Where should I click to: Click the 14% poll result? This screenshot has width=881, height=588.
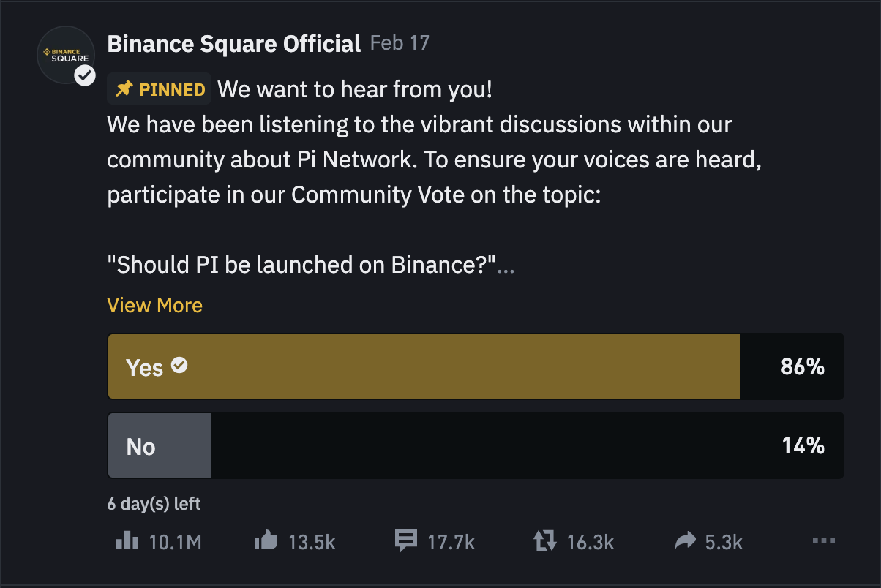tap(803, 445)
